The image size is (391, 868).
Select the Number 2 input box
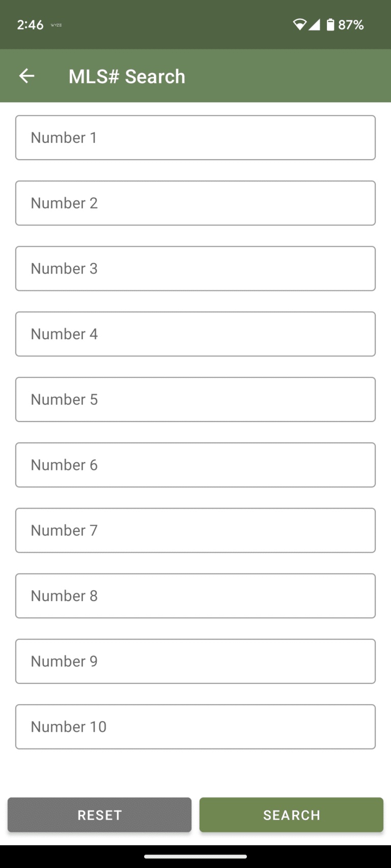pyautogui.click(x=195, y=203)
